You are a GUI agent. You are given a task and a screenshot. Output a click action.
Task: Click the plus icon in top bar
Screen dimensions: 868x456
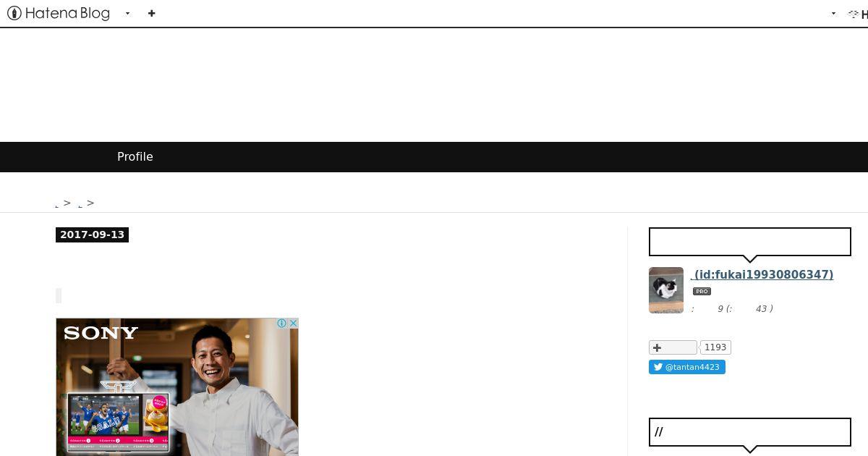point(151,13)
